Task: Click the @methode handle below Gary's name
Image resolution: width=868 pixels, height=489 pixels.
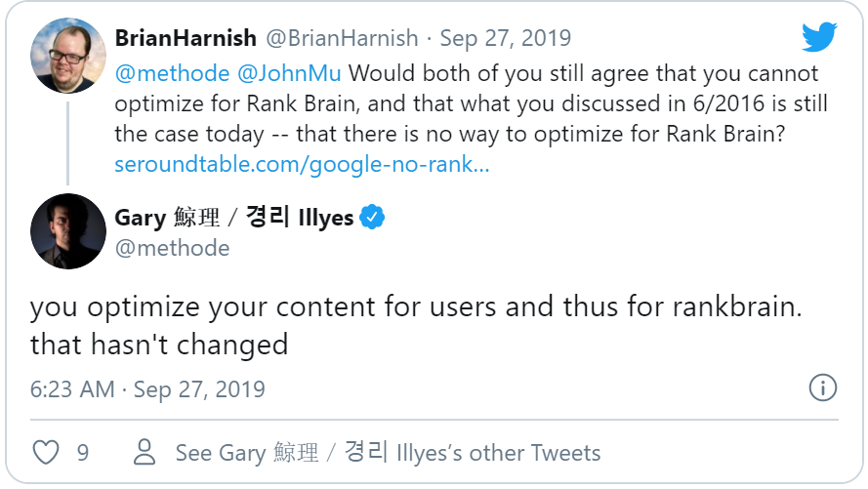Action: (173, 248)
